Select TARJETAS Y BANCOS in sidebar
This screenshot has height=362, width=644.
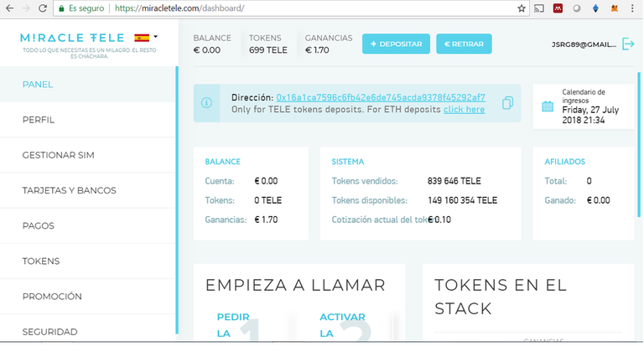[87, 190]
